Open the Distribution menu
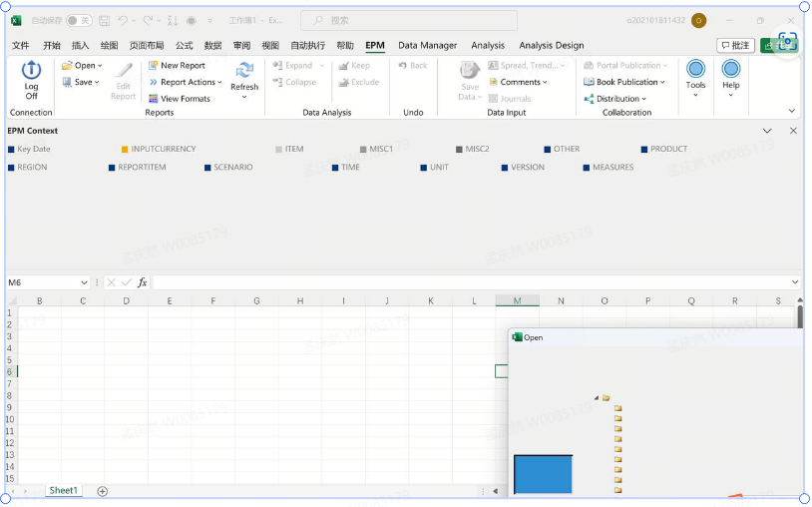The width and height of the screenshot is (812, 507). (x=615, y=99)
